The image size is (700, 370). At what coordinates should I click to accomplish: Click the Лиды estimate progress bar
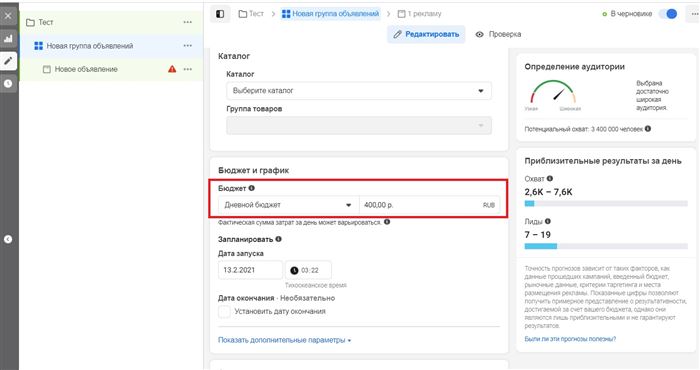tap(606, 246)
